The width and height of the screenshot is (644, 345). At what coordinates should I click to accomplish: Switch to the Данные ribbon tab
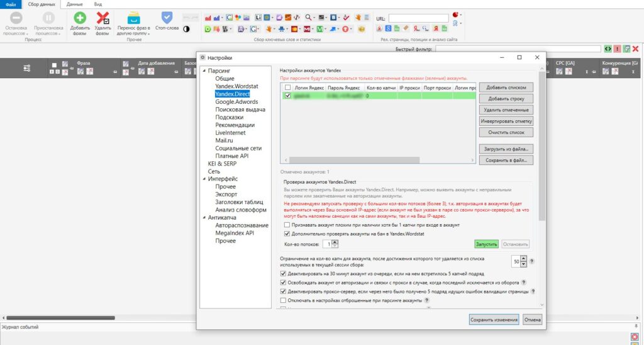(x=74, y=4)
